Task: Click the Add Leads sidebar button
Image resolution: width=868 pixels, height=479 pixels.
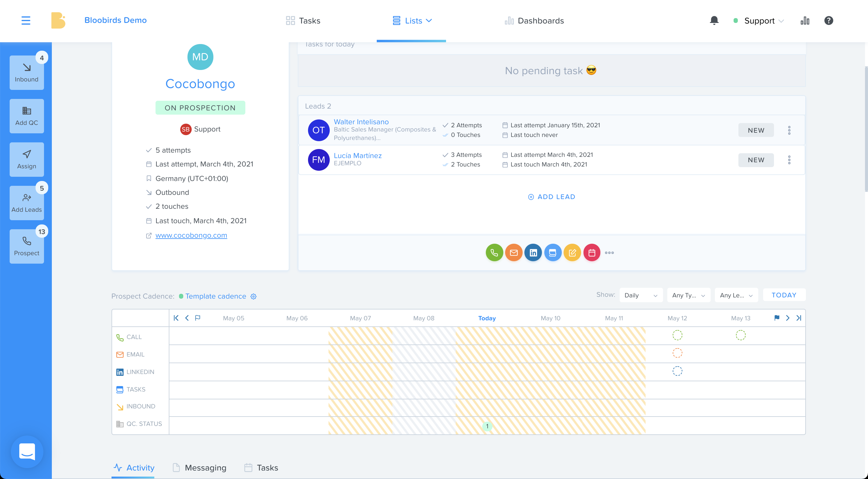Action: pyautogui.click(x=27, y=203)
